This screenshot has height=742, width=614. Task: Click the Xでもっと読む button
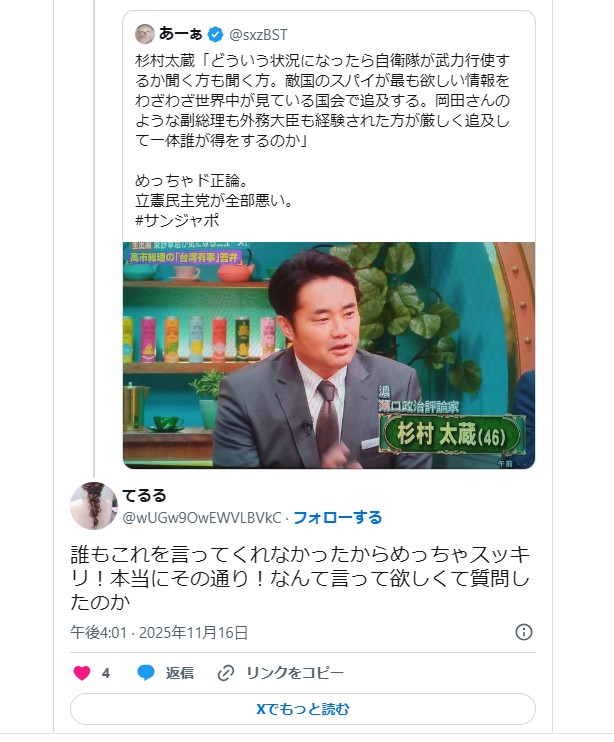tap(303, 709)
